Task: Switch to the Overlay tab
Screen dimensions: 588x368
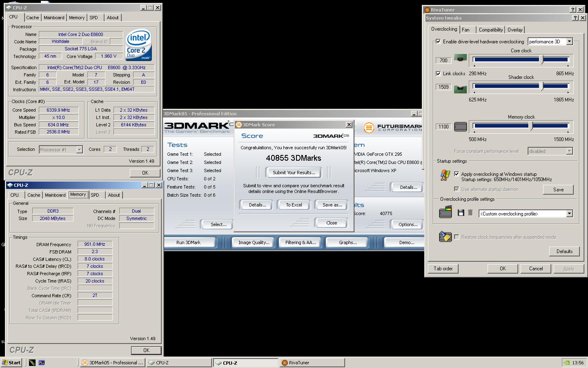Action: (515, 30)
